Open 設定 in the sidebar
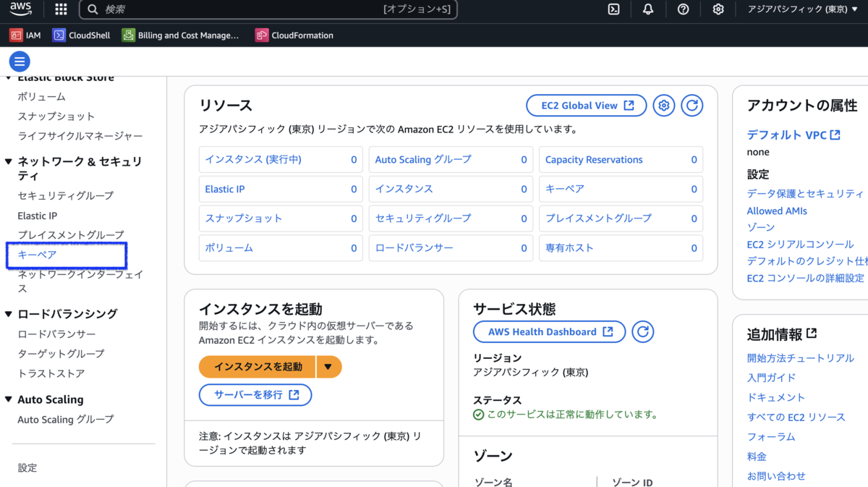Image resolution: width=868 pixels, height=487 pixels. coord(27,468)
